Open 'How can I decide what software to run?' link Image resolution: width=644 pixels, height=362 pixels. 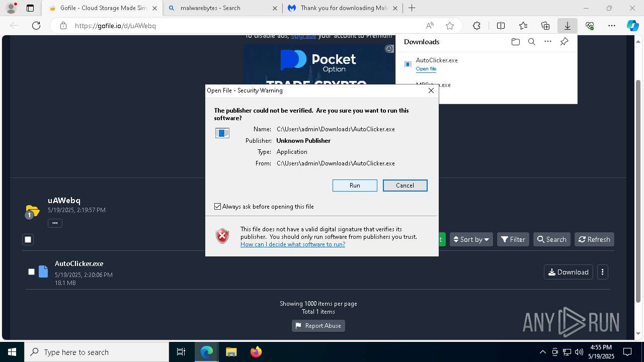tap(293, 244)
